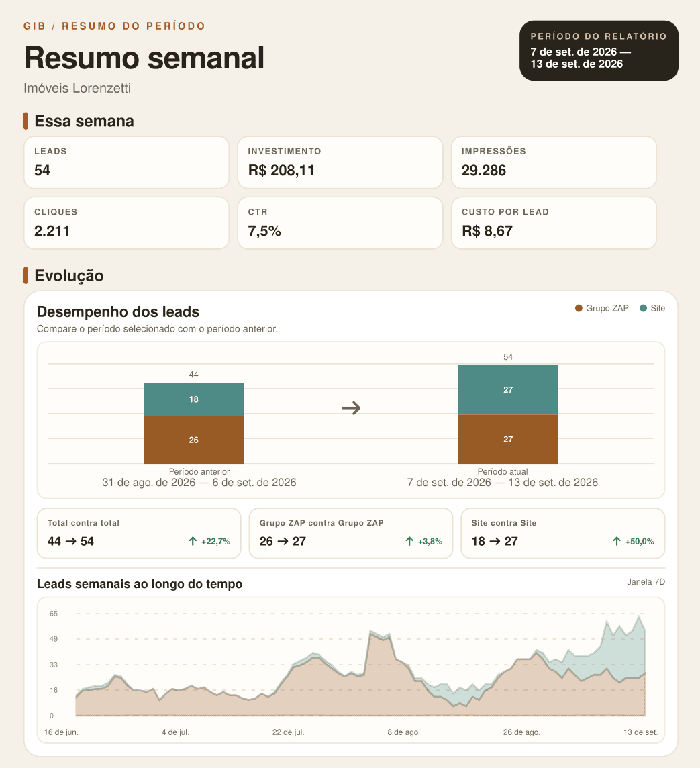Image resolution: width=700 pixels, height=768 pixels.
Task: Click the Grupo ZAP legend color dot
Action: tap(579, 308)
